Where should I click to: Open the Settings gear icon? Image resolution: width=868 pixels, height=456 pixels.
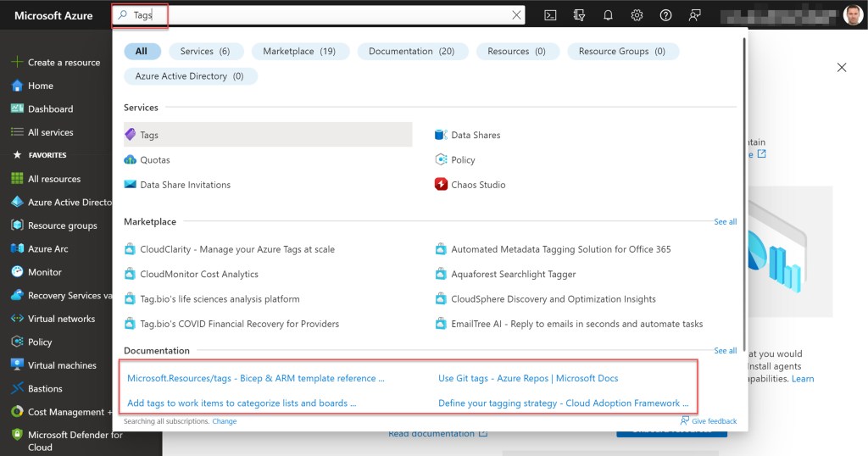(x=637, y=15)
